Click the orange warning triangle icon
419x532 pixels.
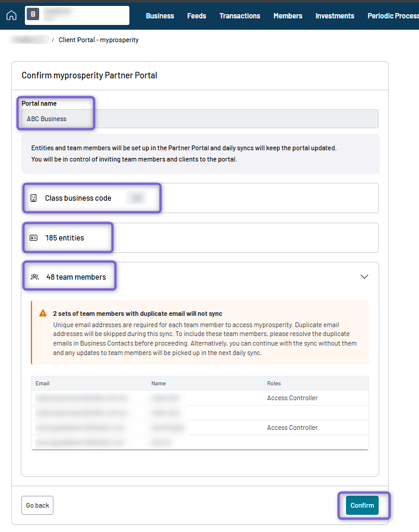tap(43, 313)
